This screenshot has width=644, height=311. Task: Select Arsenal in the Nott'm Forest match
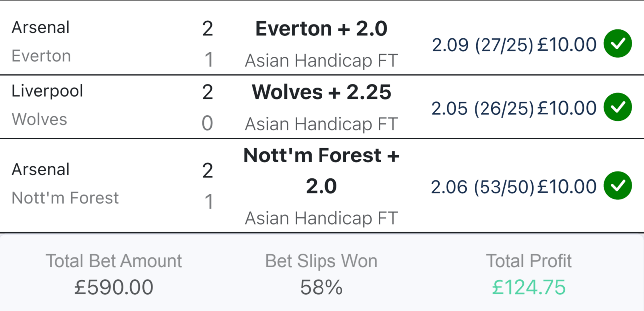41,169
